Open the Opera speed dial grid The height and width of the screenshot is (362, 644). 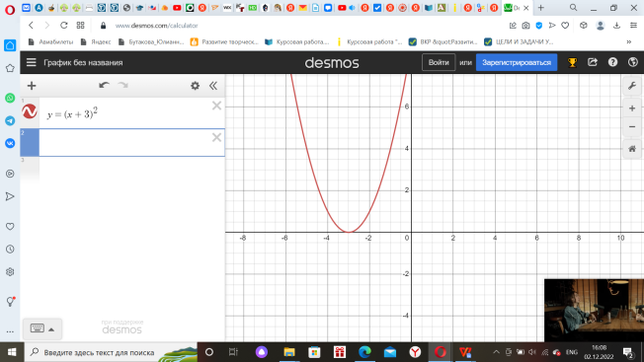click(x=81, y=26)
